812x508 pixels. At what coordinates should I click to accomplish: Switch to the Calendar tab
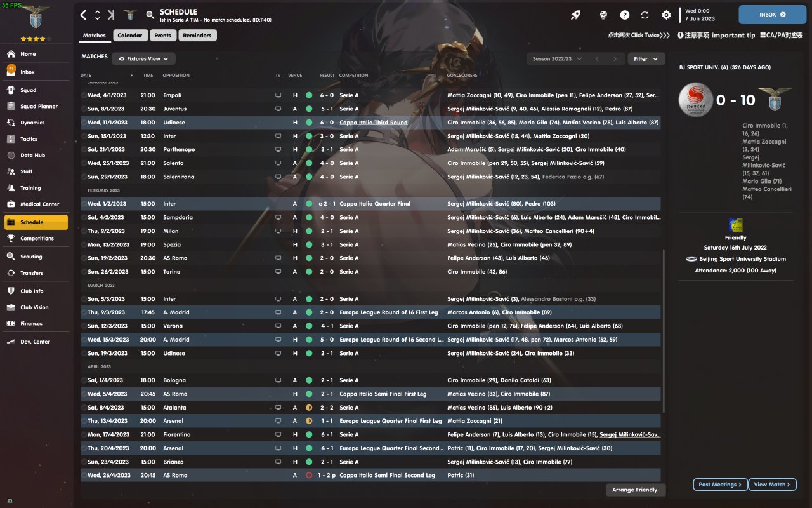pos(130,36)
